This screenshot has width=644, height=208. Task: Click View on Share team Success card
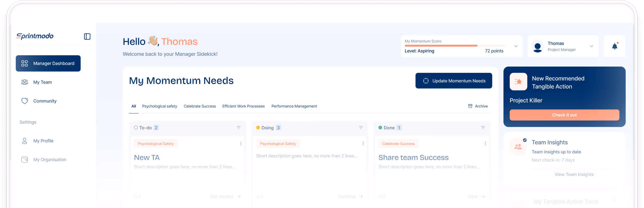click(477, 197)
